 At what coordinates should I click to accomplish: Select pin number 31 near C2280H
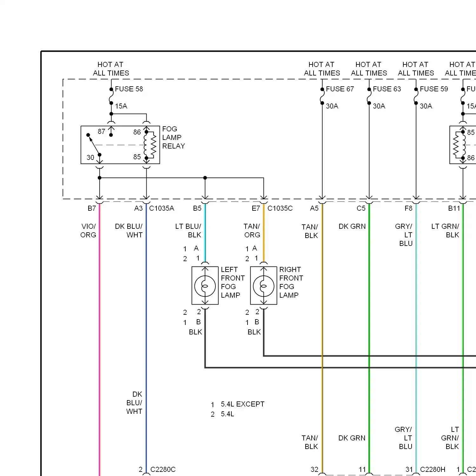(x=409, y=469)
